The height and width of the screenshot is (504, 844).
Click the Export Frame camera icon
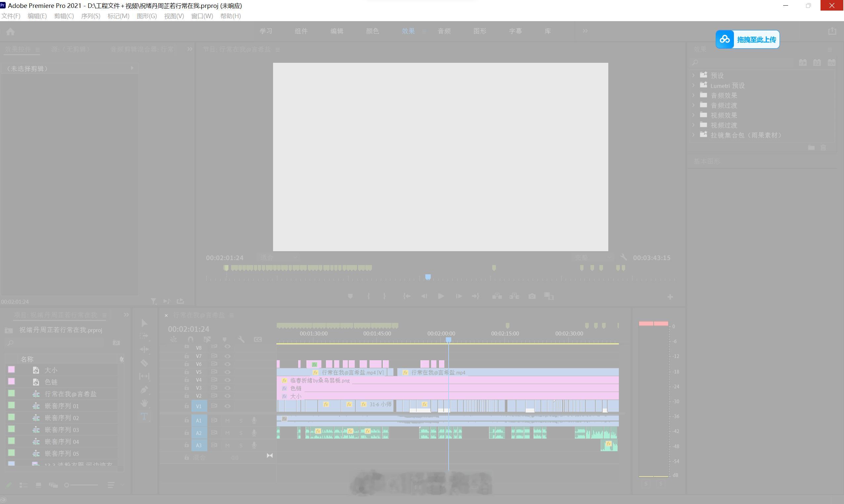click(x=532, y=296)
